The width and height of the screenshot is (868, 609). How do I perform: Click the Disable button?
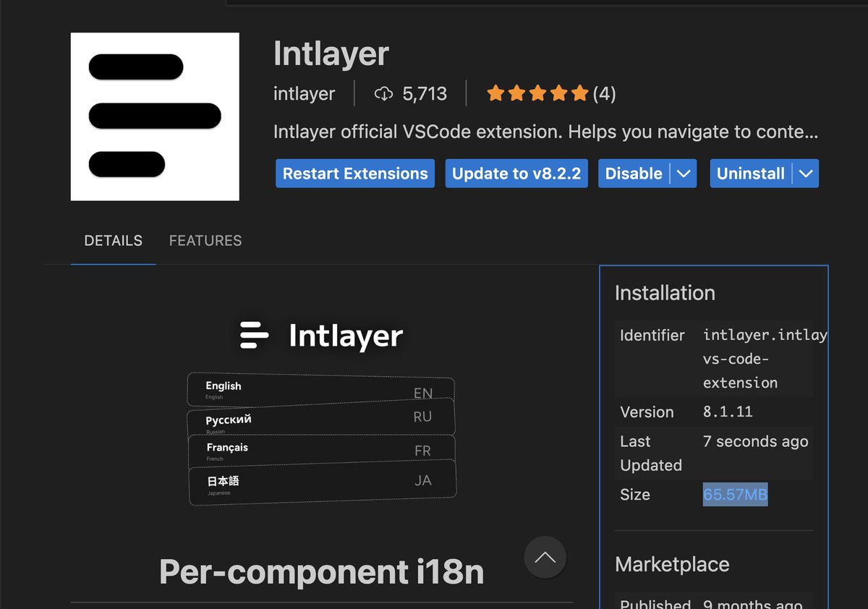(634, 174)
